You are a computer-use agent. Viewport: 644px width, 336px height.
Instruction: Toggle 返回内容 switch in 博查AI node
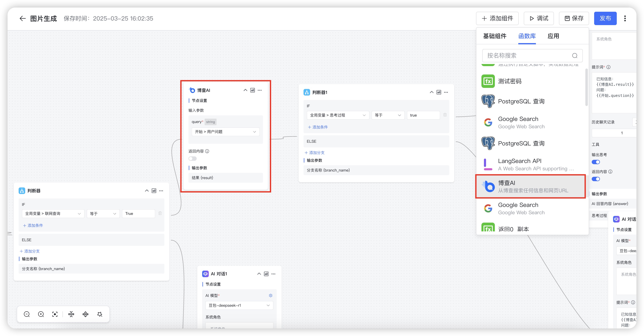pyautogui.click(x=193, y=159)
